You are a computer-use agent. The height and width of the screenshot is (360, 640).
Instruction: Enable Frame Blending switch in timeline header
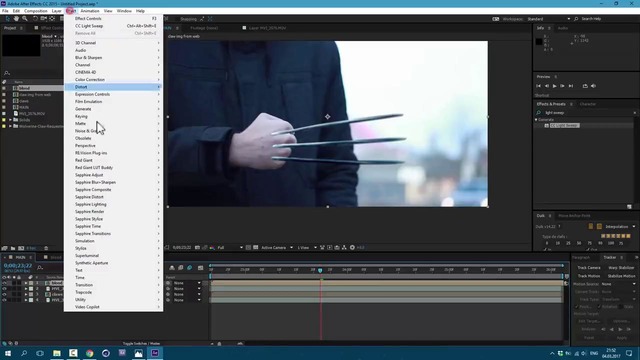pyautogui.click(x=180, y=268)
